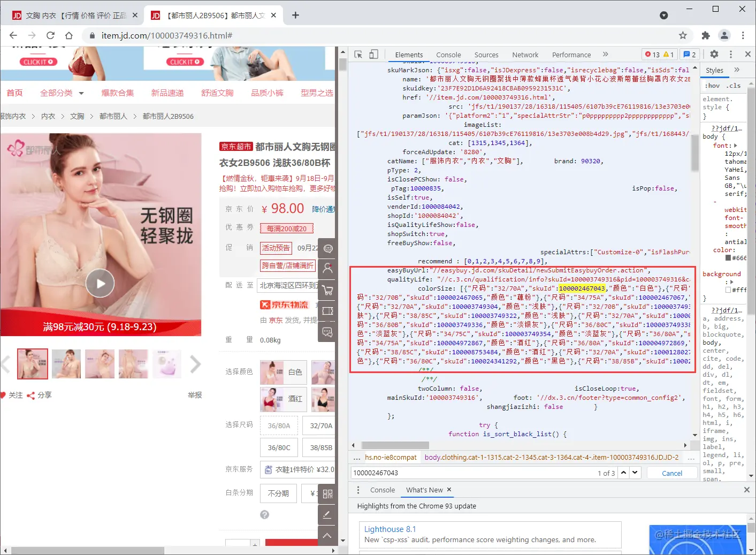Image resolution: width=756 pixels, height=555 pixels.
Task: Open the Styles pane tab
Action: 714,70
